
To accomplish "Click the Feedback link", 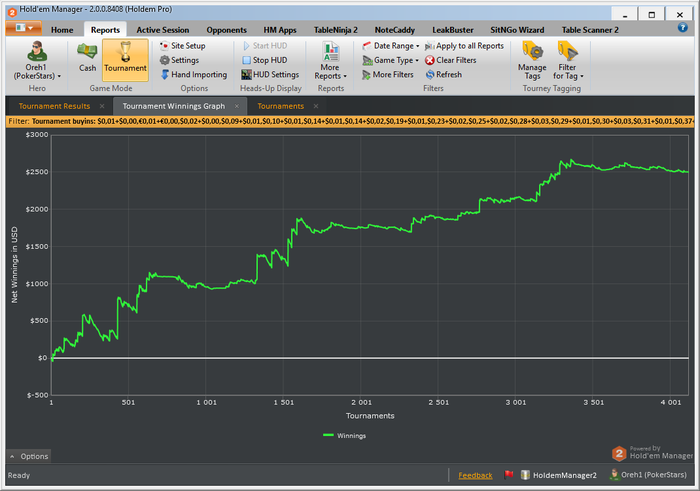I will click(x=475, y=475).
